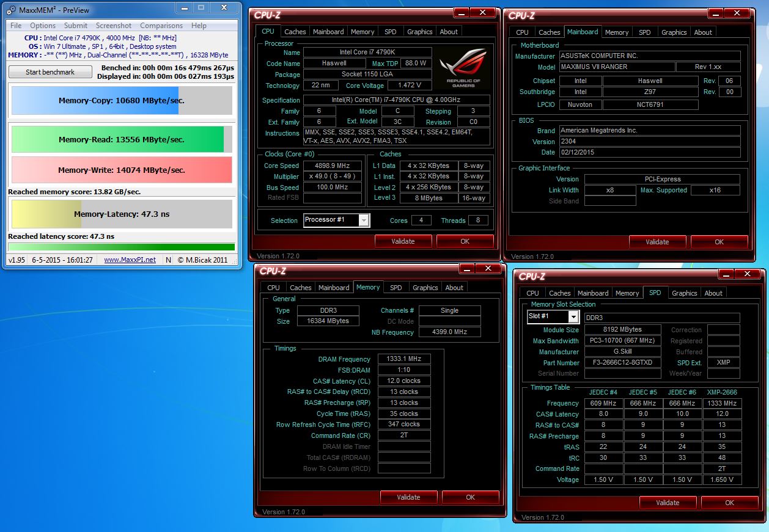Select Memory tab in SPD window
The height and width of the screenshot is (532, 769).
[x=627, y=293]
